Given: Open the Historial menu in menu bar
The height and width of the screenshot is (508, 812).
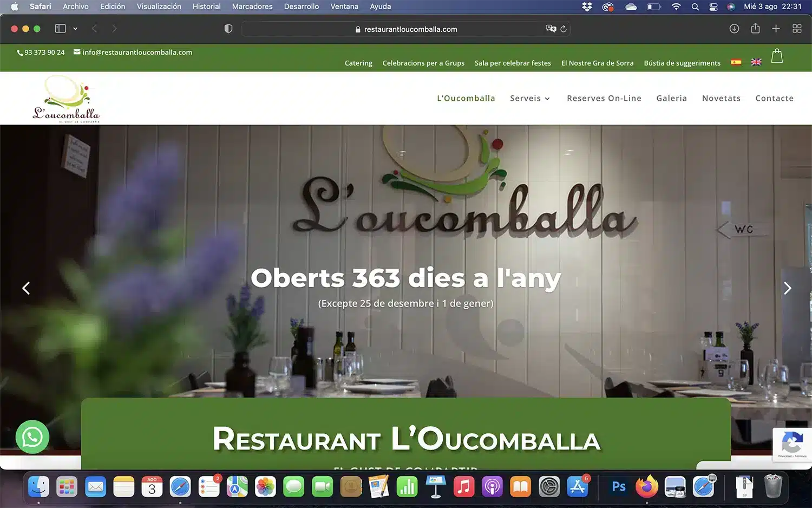Looking at the screenshot, I should [x=206, y=6].
